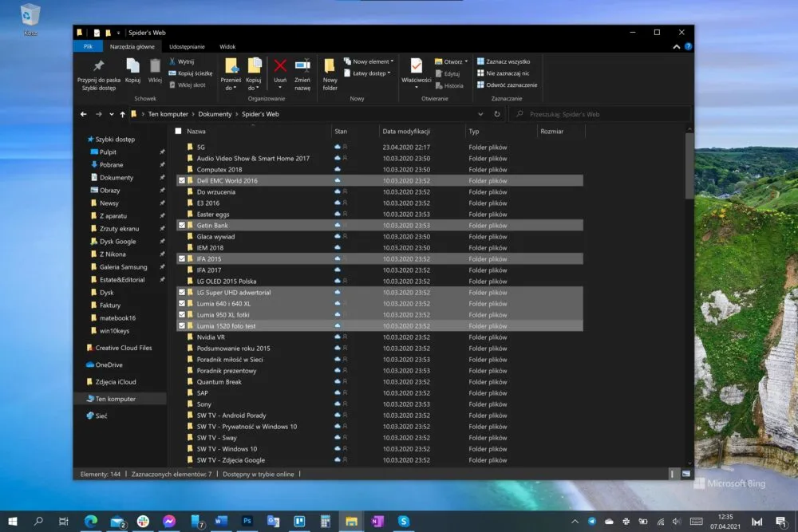The height and width of the screenshot is (532, 798).
Task: Collapse the ribbon with the chevron
Action: pos(677,46)
